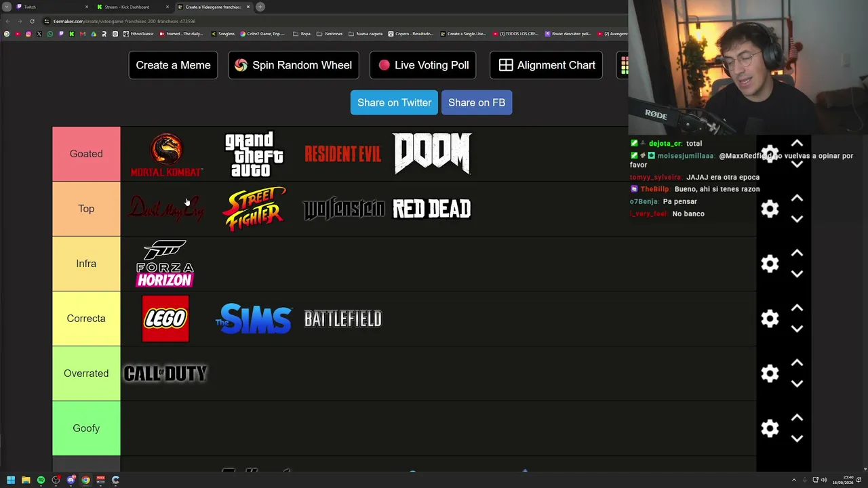Move the Overrated row up

click(797, 363)
